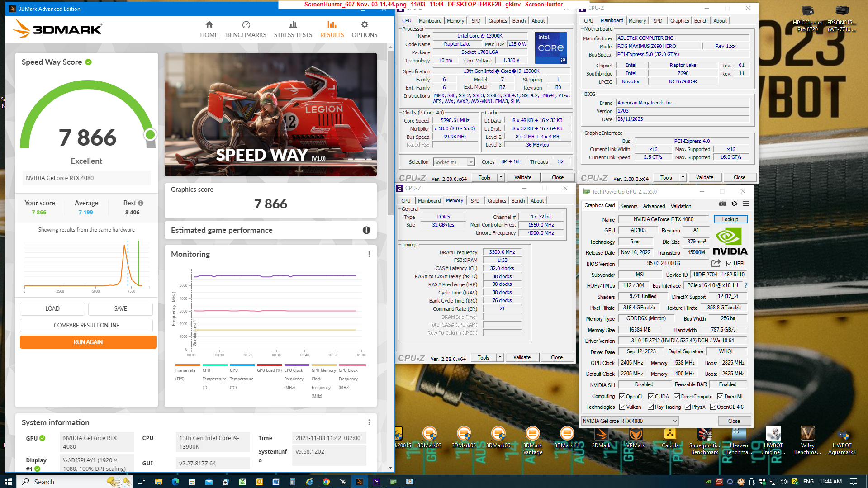This screenshot has width=868, height=488.
Task: Click the Close button in GPU-Z
Action: (x=734, y=421)
